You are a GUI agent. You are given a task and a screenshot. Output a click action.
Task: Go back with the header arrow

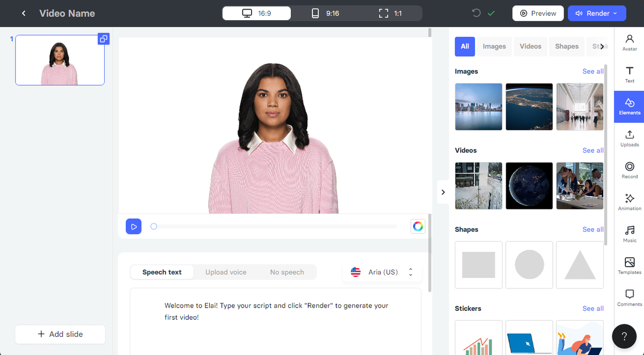click(24, 14)
